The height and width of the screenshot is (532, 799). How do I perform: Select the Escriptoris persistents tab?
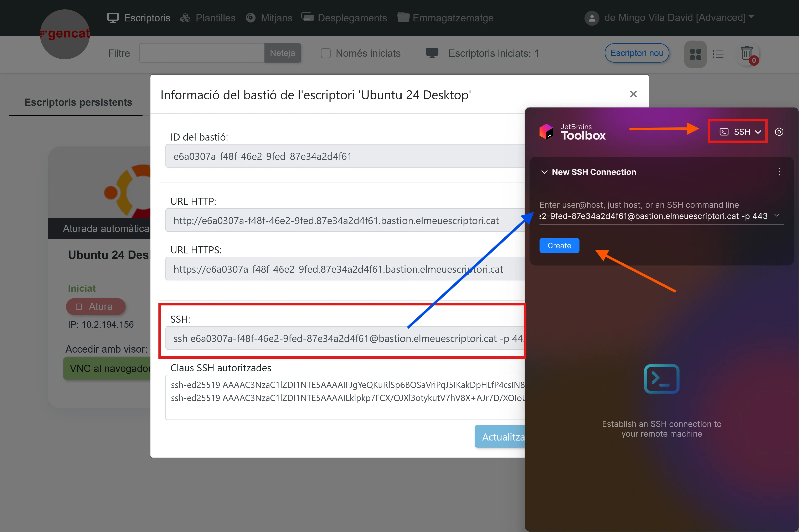pos(78,102)
